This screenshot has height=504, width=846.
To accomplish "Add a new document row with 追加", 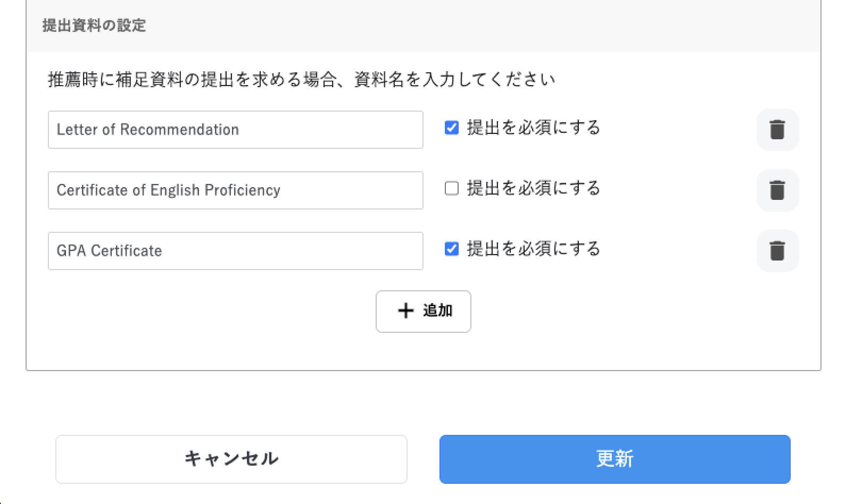I will (424, 312).
